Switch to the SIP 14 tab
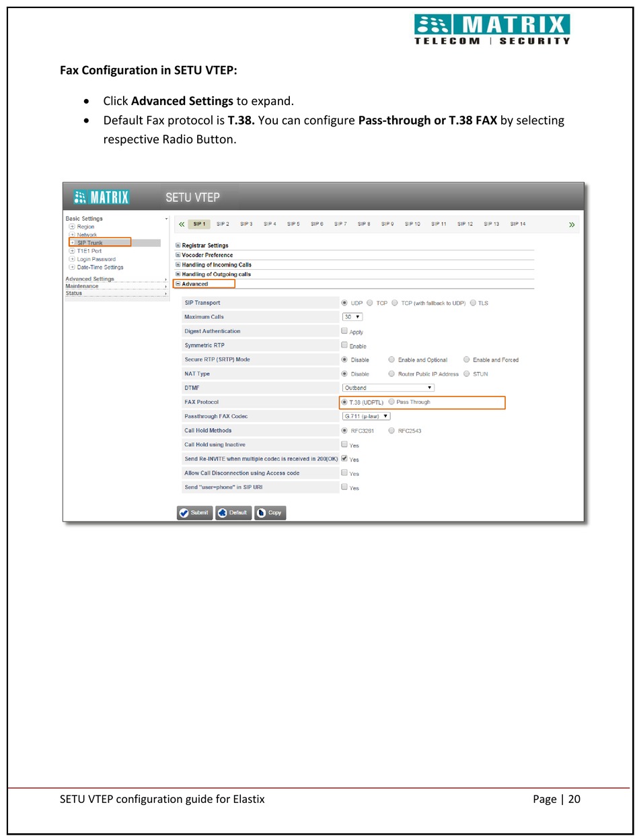This screenshot has width=639, height=840. [517, 224]
